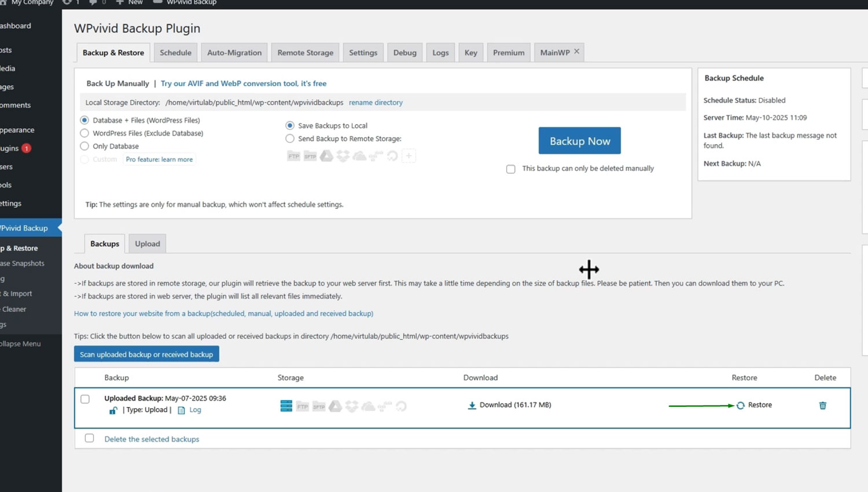Click the download arrow icon for the backup
This screenshot has width=868, height=492.
pos(472,405)
